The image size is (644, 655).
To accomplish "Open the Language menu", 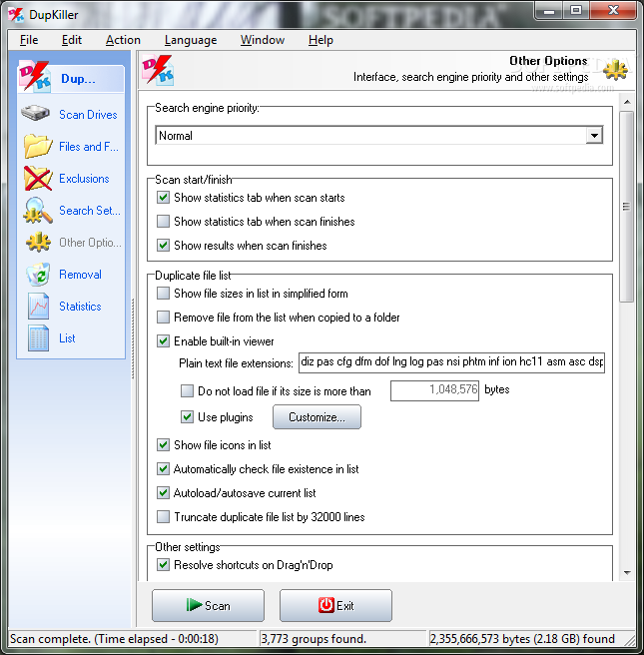I will click(191, 40).
